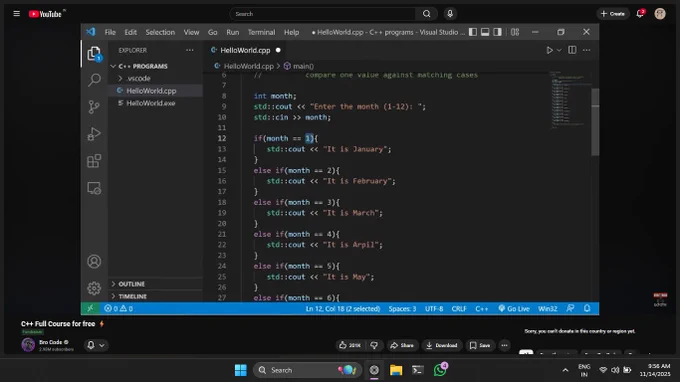Image resolution: width=680 pixels, height=382 pixels.
Task: Open the Help menu
Action: point(291,32)
